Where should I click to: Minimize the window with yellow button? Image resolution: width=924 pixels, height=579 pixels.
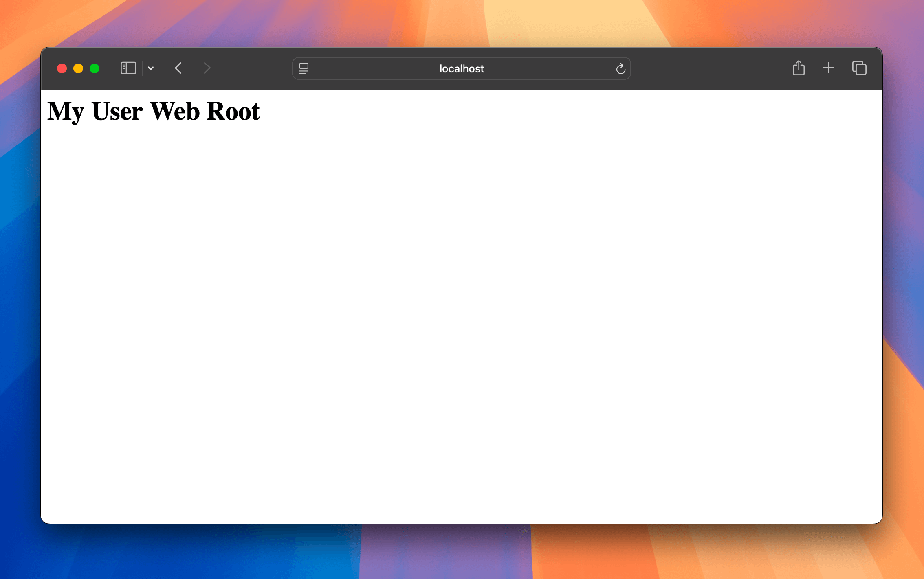point(78,68)
